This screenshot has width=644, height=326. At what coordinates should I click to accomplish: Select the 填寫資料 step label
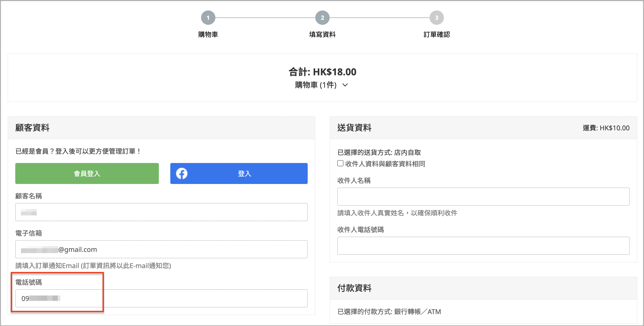[x=322, y=35]
